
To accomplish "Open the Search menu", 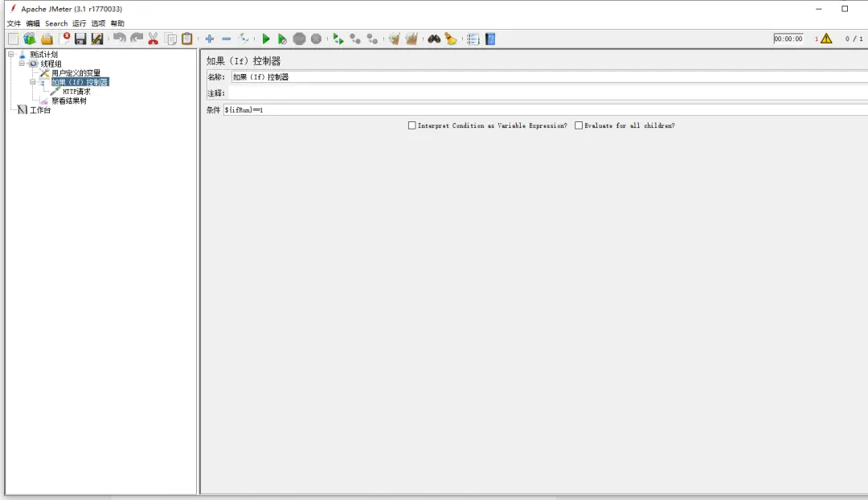I will (x=56, y=23).
